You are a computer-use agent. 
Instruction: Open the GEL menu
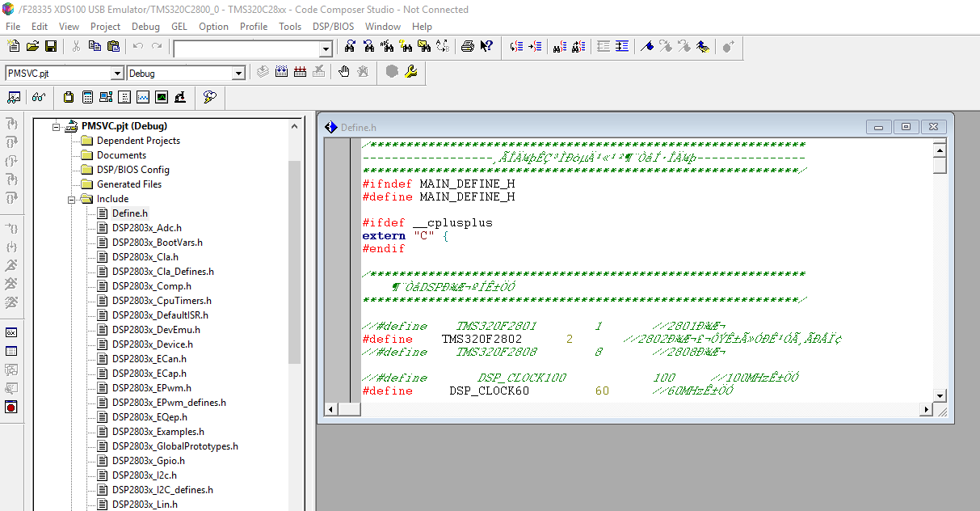point(179,26)
